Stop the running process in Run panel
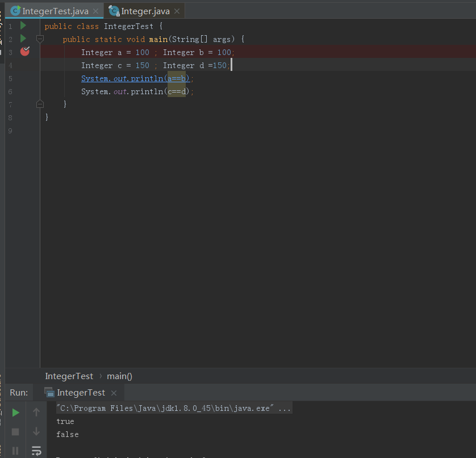 click(x=15, y=432)
